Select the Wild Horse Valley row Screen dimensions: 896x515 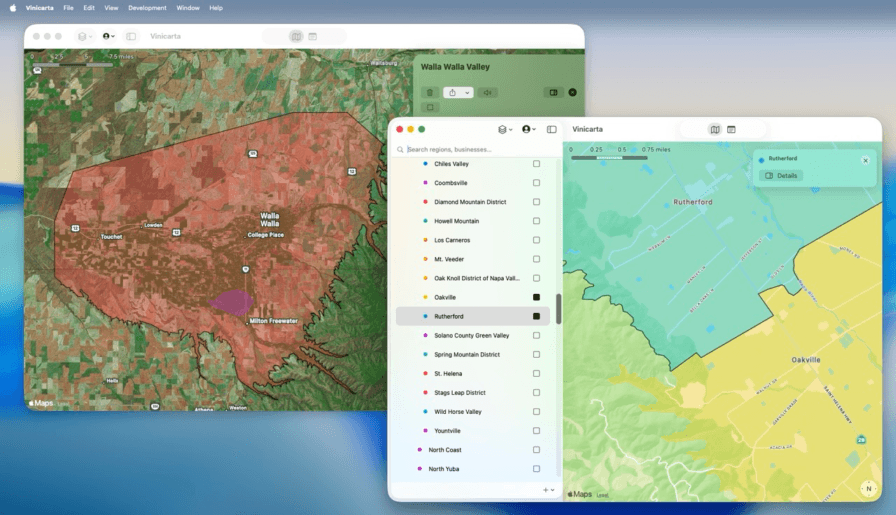pyautogui.click(x=473, y=412)
